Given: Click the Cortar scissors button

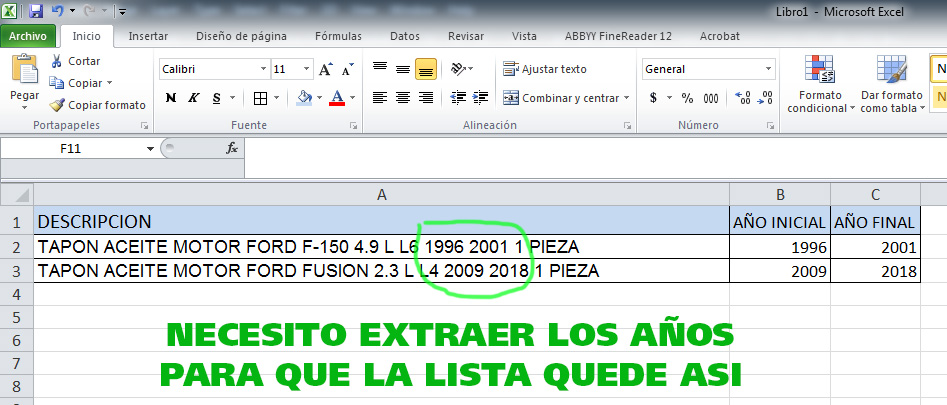Looking at the screenshot, I should pyautogui.click(x=75, y=61).
